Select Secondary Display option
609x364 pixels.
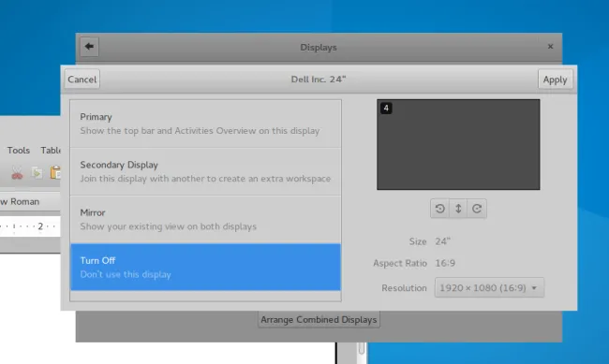coord(205,171)
